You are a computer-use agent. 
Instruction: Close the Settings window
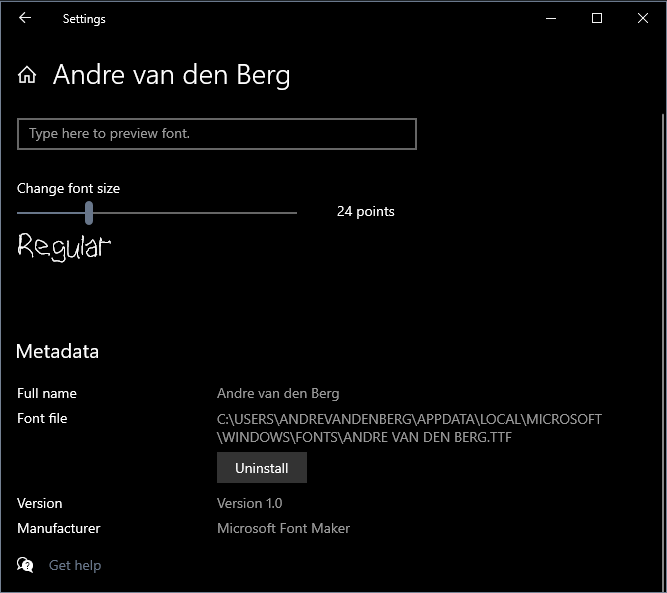tap(642, 18)
